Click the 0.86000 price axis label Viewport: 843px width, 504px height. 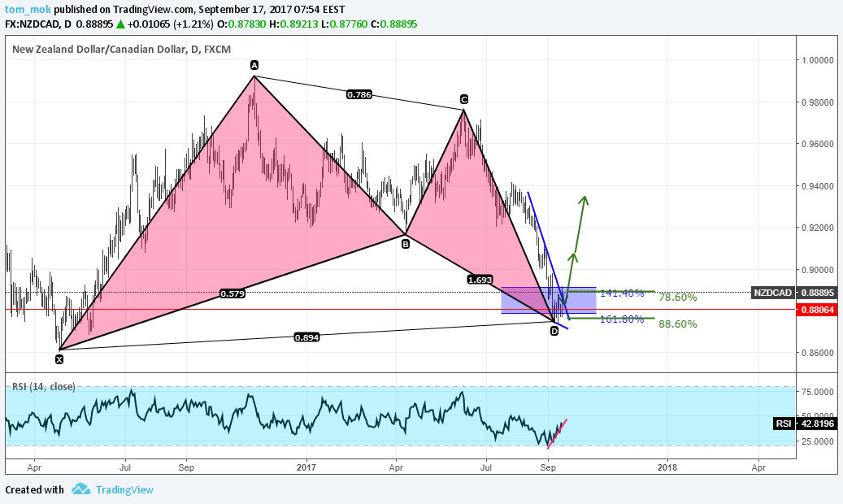818,353
